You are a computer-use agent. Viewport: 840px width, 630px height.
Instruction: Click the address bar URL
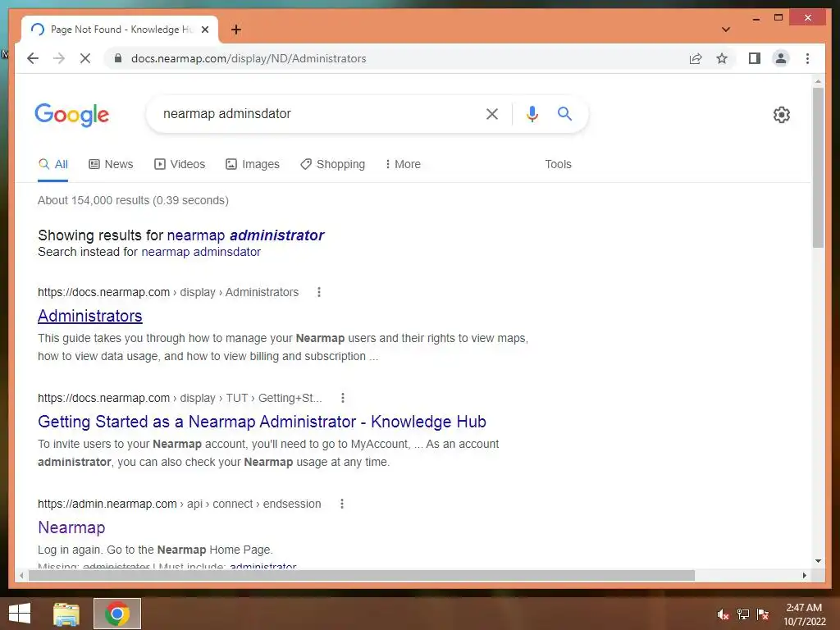[x=249, y=58]
